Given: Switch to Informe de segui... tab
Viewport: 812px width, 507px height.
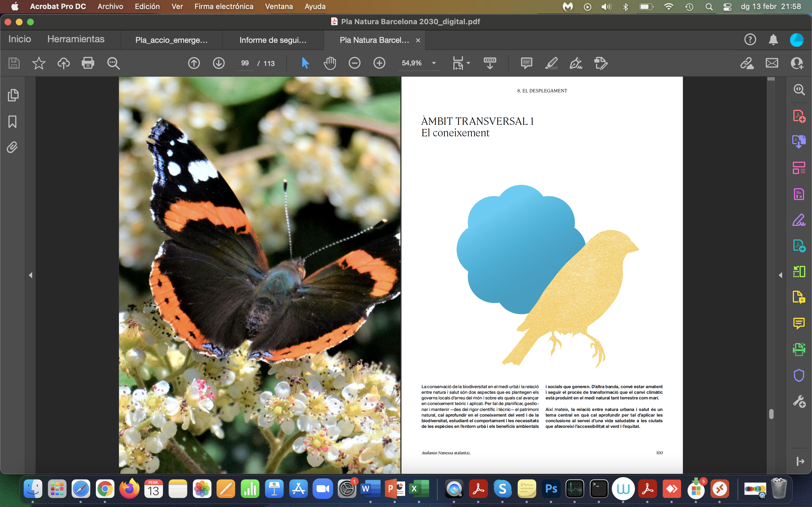Looking at the screenshot, I should coord(272,40).
